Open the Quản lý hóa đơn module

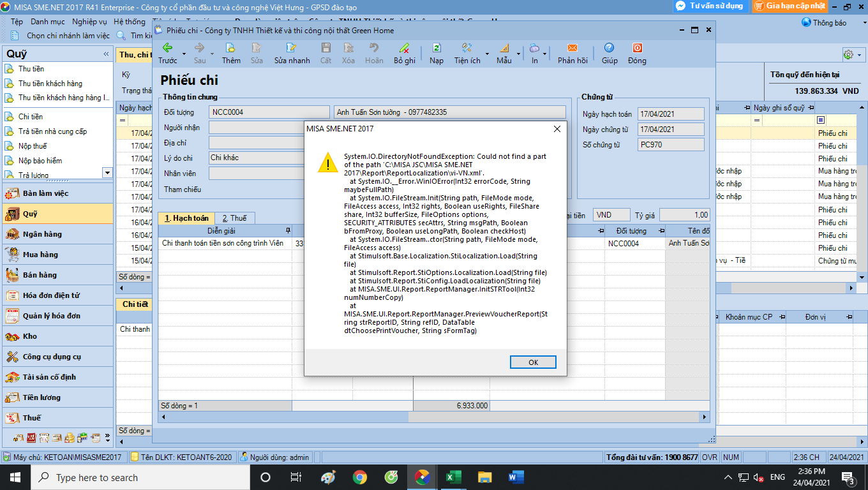pos(58,316)
